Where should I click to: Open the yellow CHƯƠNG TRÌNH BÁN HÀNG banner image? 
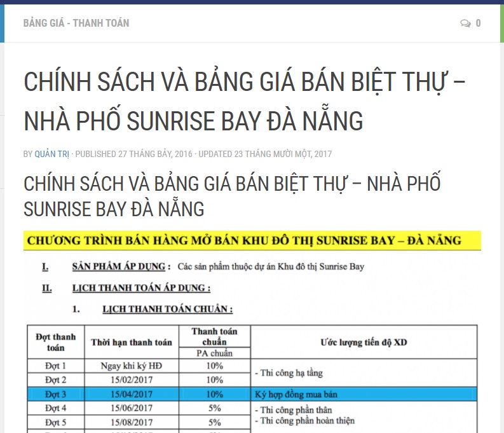click(x=252, y=240)
